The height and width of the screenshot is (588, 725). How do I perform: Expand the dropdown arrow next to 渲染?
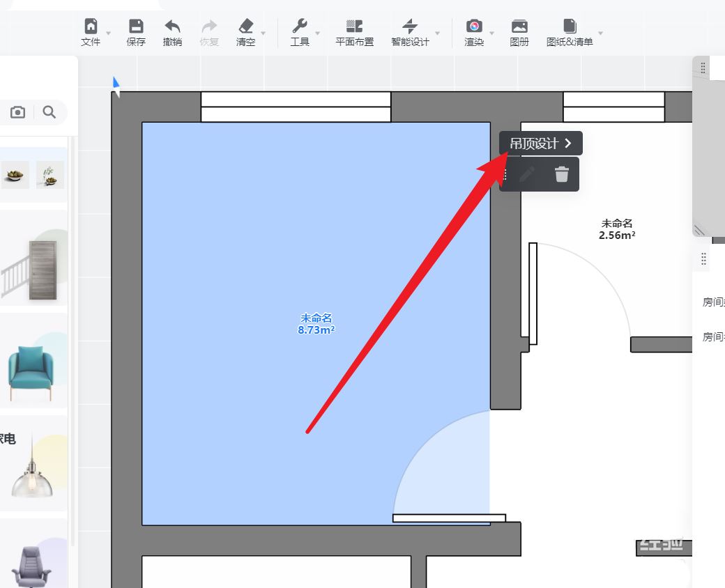pyautogui.click(x=492, y=33)
